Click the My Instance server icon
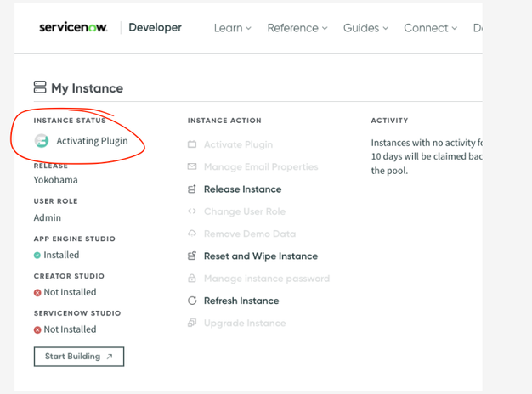The image size is (532, 394). pos(40,87)
